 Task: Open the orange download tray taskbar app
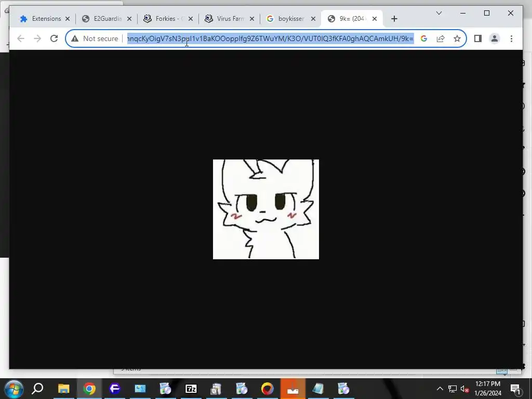tap(293, 389)
